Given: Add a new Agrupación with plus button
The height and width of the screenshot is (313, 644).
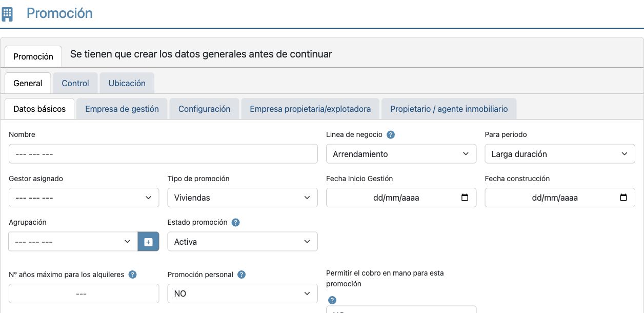Looking at the screenshot, I should tap(148, 242).
